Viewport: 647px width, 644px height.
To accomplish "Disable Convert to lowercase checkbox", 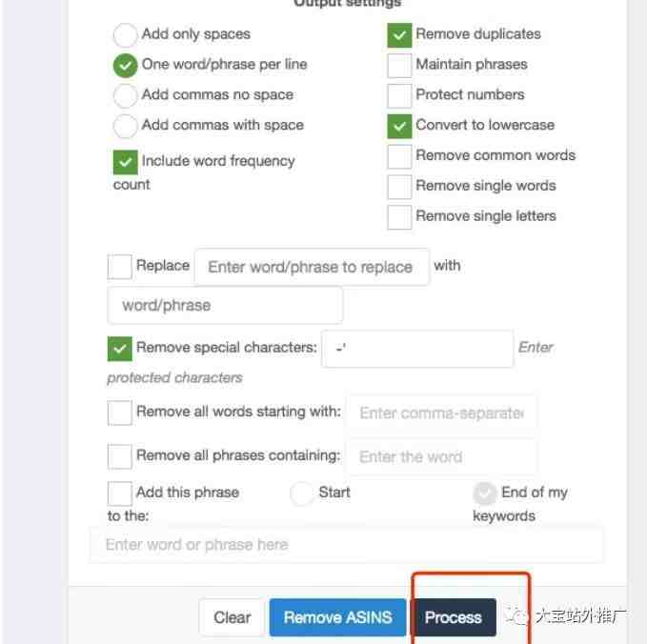I will point(399,126).
